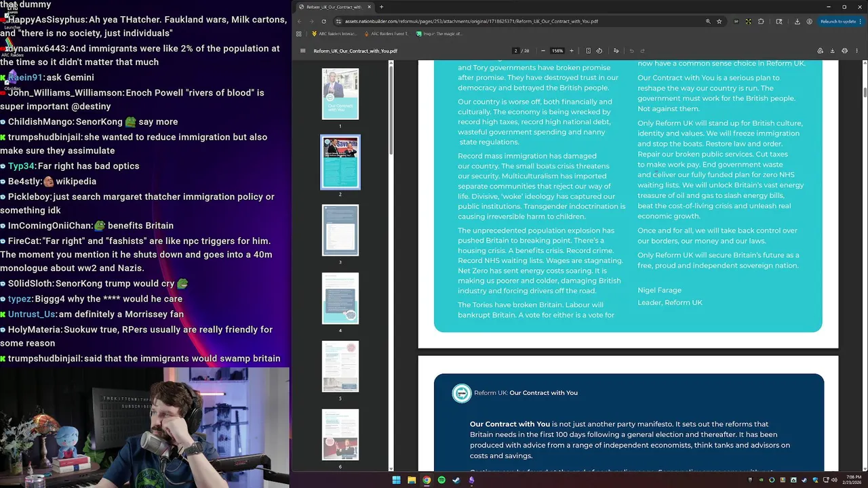Print the PDF document
The height and width of the screenshot is (488, 868).
click(x=844, y=51)
